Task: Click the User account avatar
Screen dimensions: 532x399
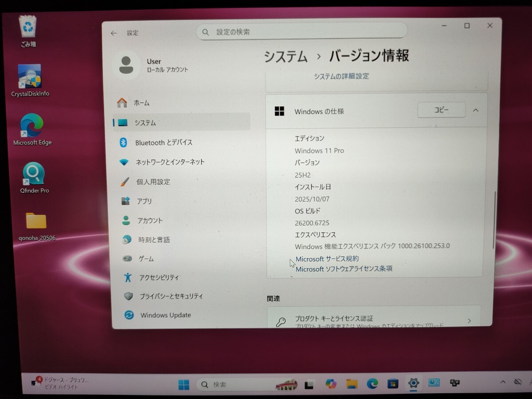Action: (x=126, y=65)
